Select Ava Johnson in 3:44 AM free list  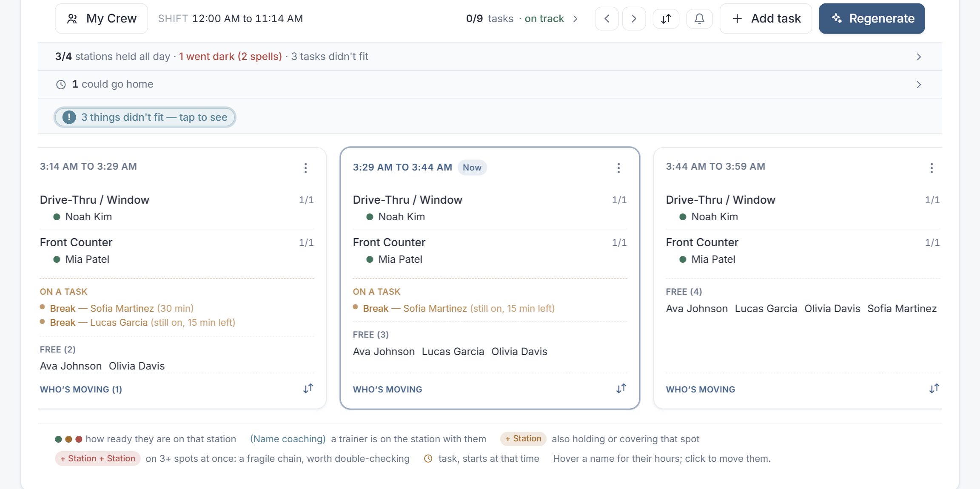[x=697, y=308]
